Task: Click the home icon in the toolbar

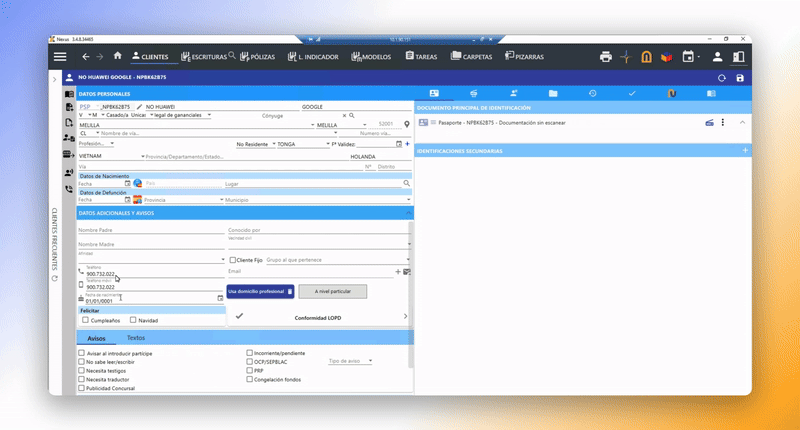Action: 117,56
